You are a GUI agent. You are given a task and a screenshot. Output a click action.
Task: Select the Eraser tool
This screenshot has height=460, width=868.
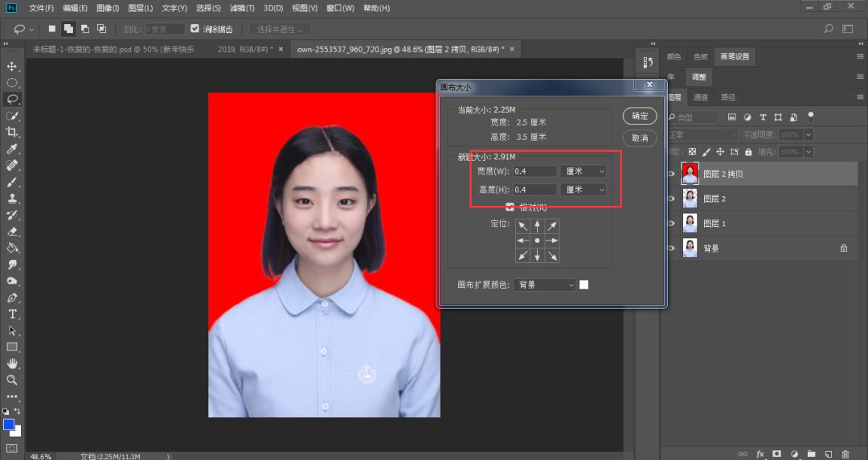11,232
